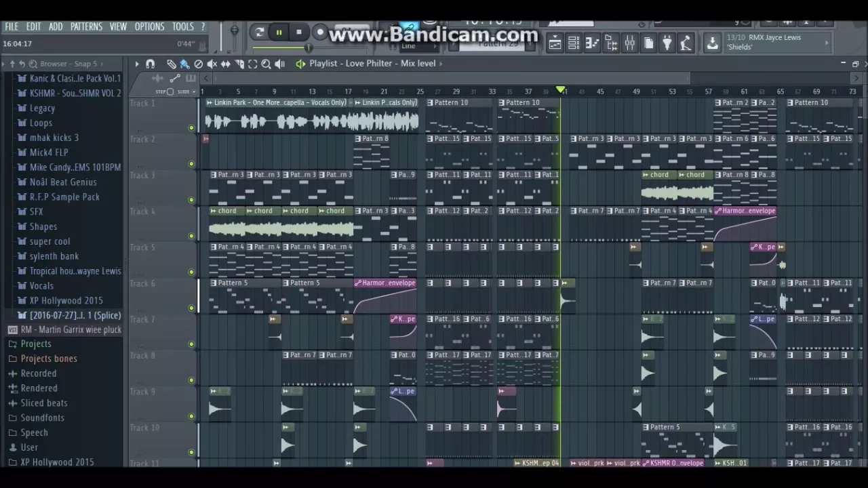
Task: Pause playback with the pause button
Action: coord(279,32)
